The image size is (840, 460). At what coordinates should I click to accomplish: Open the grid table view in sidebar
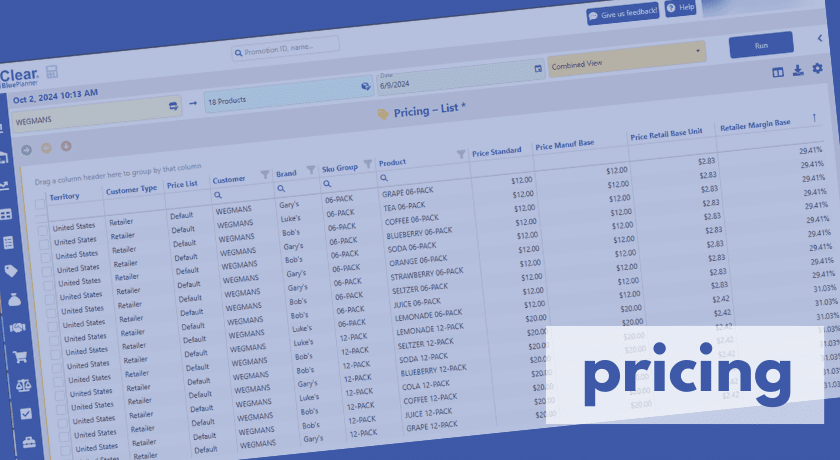coord(6,215)
